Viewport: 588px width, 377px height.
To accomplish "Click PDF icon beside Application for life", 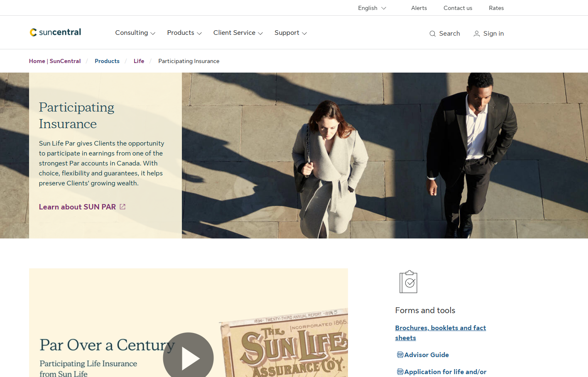I will click(400, 372).
